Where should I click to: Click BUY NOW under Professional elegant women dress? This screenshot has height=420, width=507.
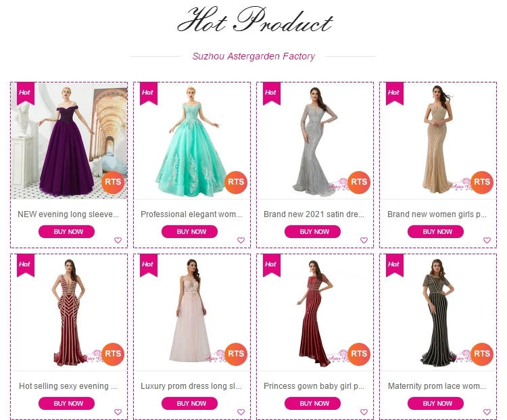(x=189, y=232)
